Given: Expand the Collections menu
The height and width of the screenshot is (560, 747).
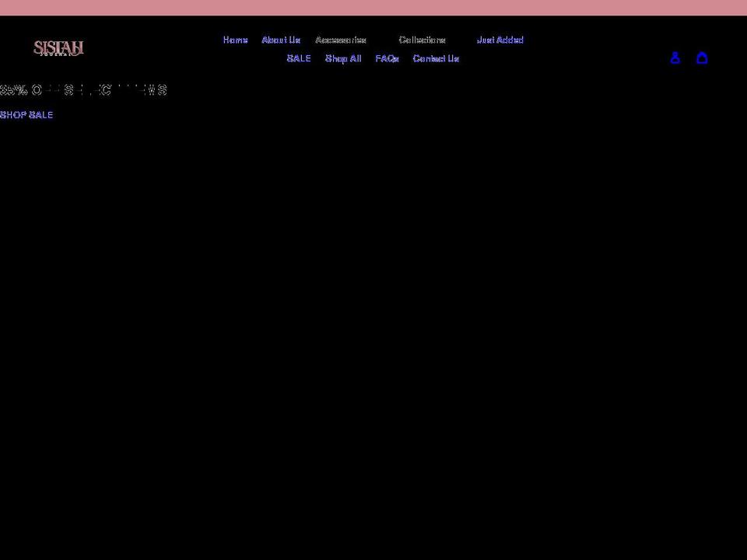Looking at the screenshot, I should [x=422, y=40].
